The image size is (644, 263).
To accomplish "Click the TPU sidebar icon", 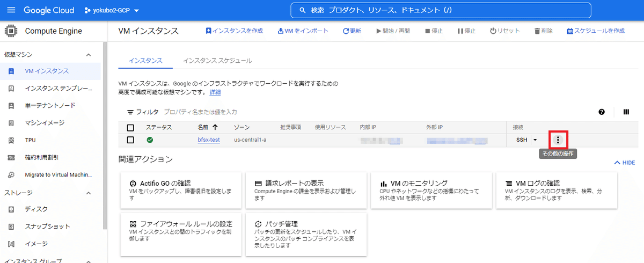I will click(11, 140).
